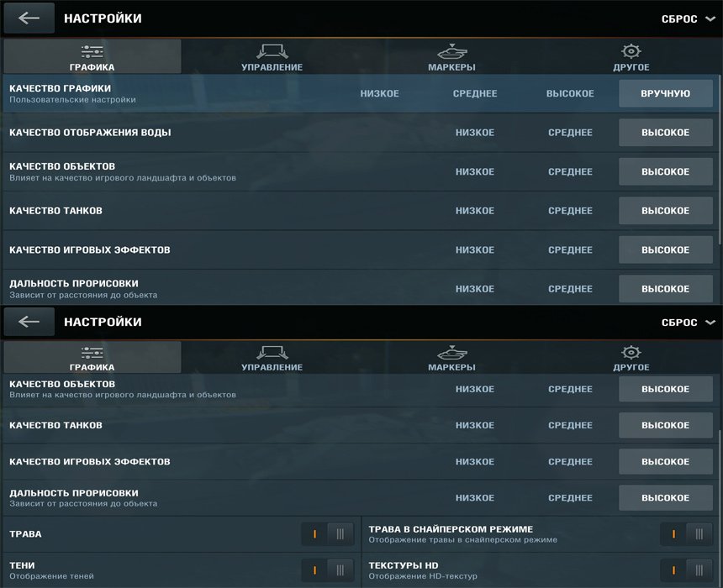Image resolution: width=723 pixels, height=588 pixels.
Task: Set Качество танков to Среднее in lower screen
Action: point(570,425)
